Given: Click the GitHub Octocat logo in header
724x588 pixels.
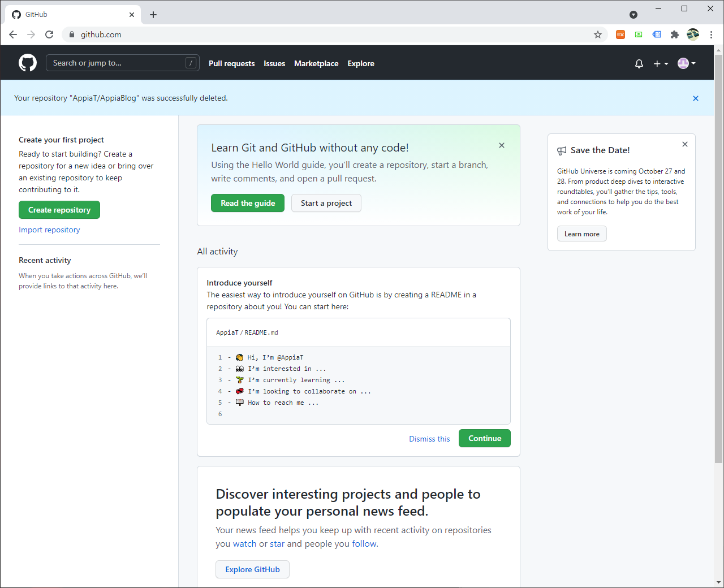Looking at the screenshot, I should [x=28, y=63].
